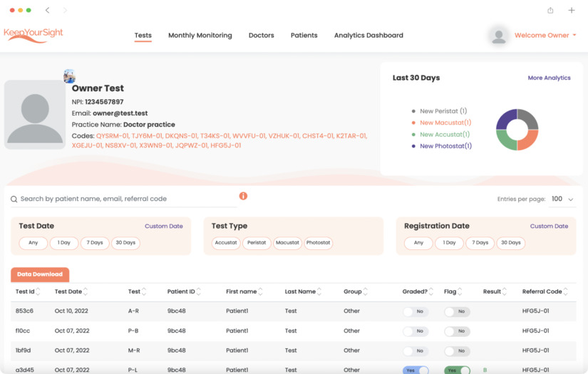
Task: Open the Tests tab
Action: (x=143, y=35)
